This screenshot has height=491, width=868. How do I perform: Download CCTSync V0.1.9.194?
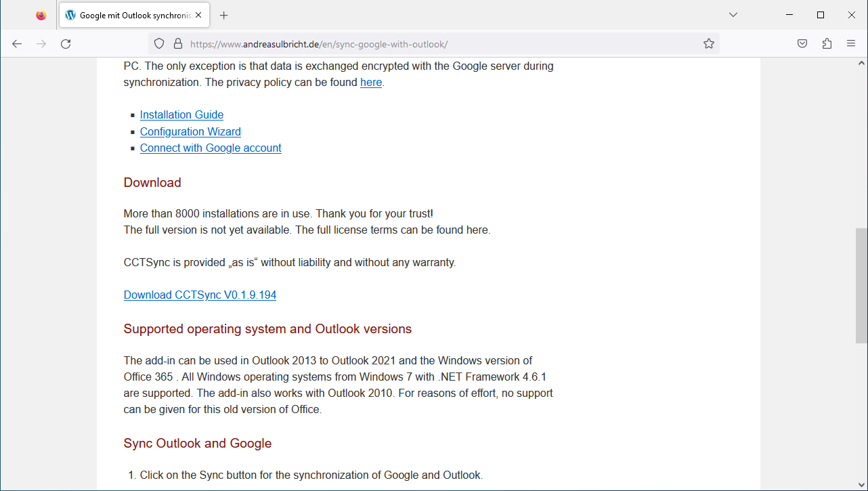[200, 295]
